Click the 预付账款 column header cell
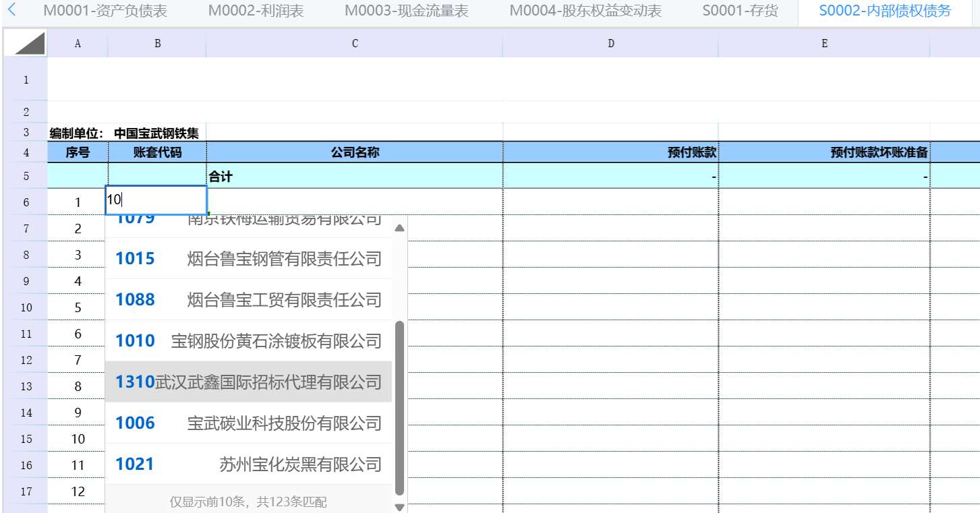 [x=610, y=152]
